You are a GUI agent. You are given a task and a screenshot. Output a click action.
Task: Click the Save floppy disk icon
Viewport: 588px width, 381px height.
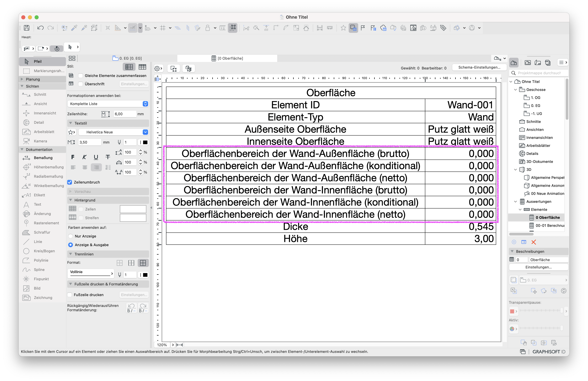point(26,28)
